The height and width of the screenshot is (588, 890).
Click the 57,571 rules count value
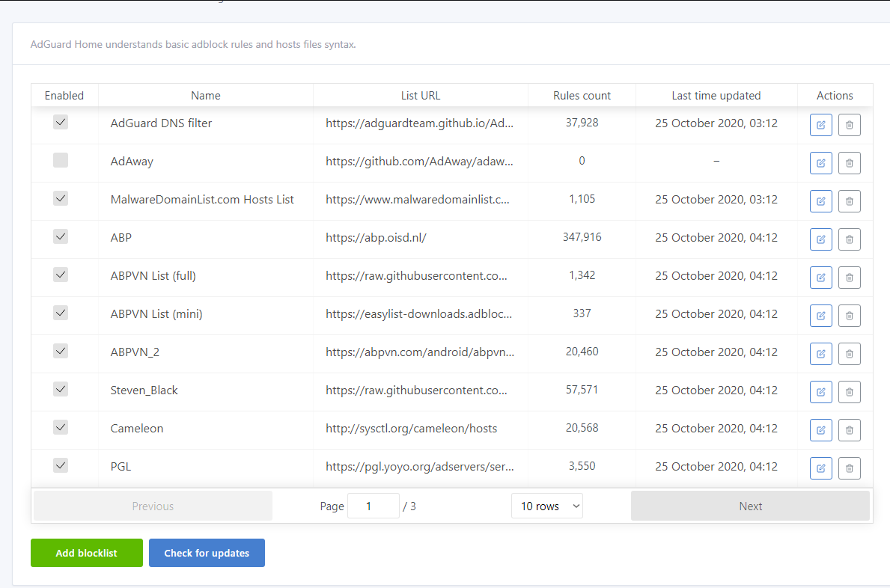pyautogui.click(x=582, y=390)
